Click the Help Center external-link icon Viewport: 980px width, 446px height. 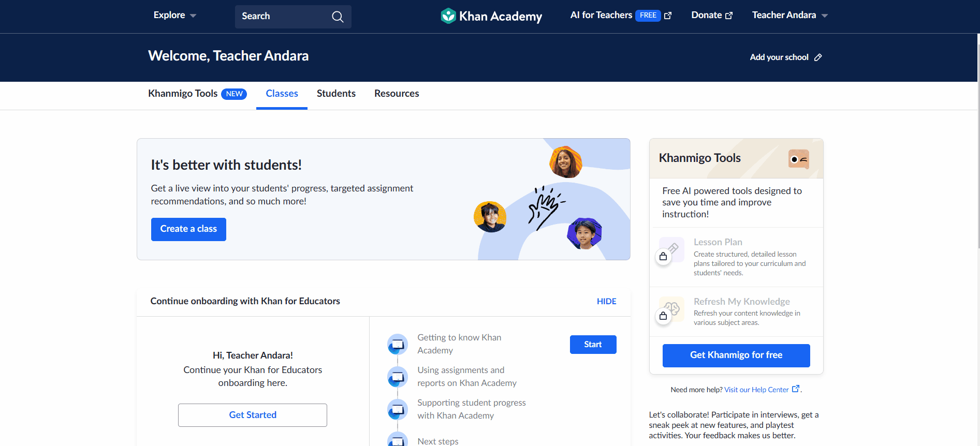(x=796, y=389)
